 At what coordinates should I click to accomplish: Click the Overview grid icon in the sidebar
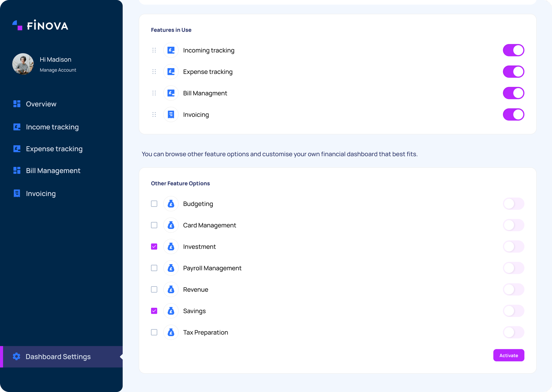(x=17, y=104)
